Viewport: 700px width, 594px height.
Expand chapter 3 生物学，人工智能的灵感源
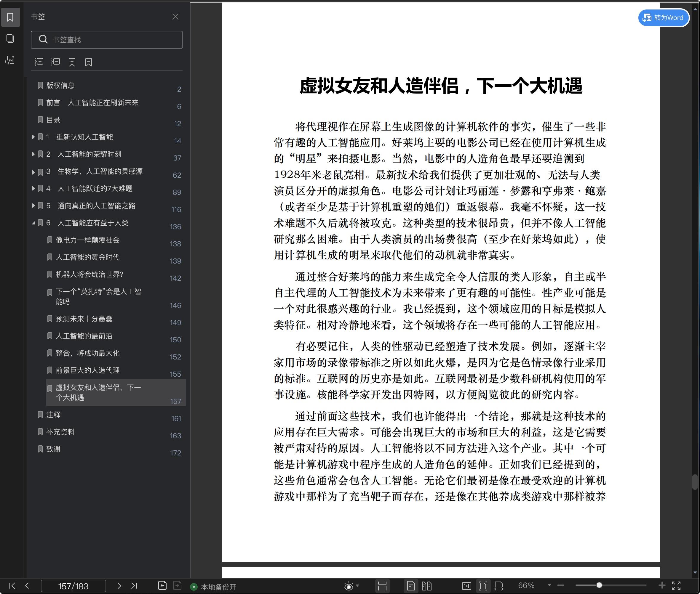click(33, 172)
